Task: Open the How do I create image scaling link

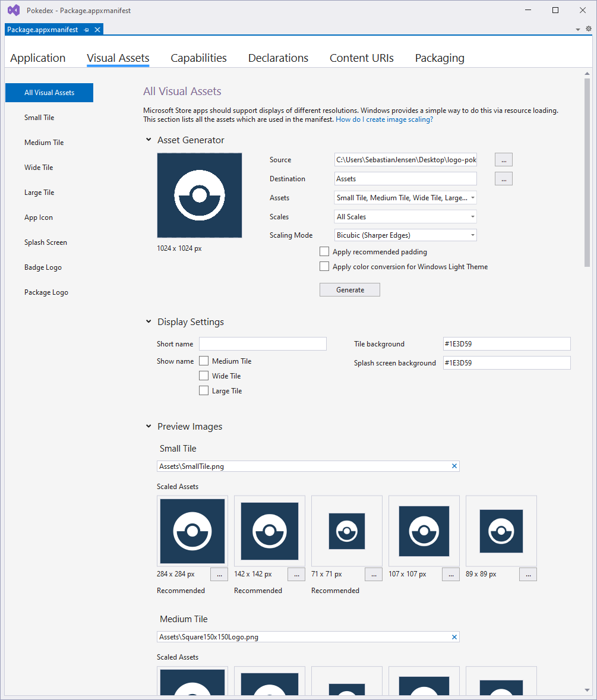Action: click(x=384, y=119)
